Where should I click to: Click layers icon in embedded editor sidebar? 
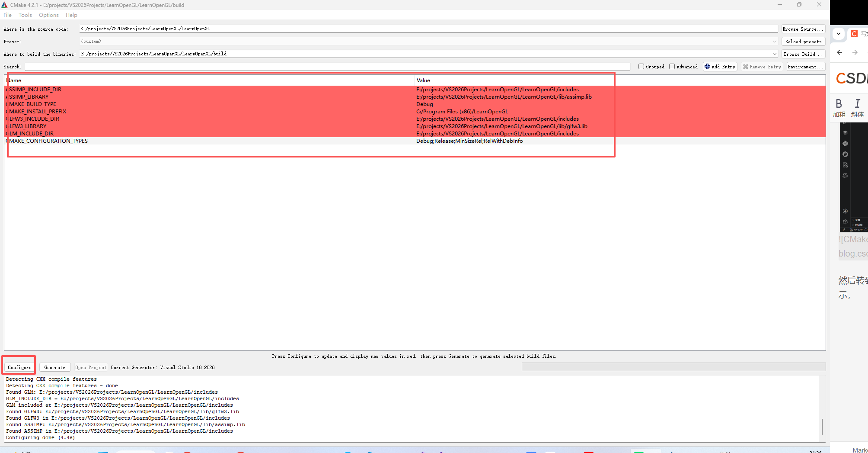click(845, 133)
